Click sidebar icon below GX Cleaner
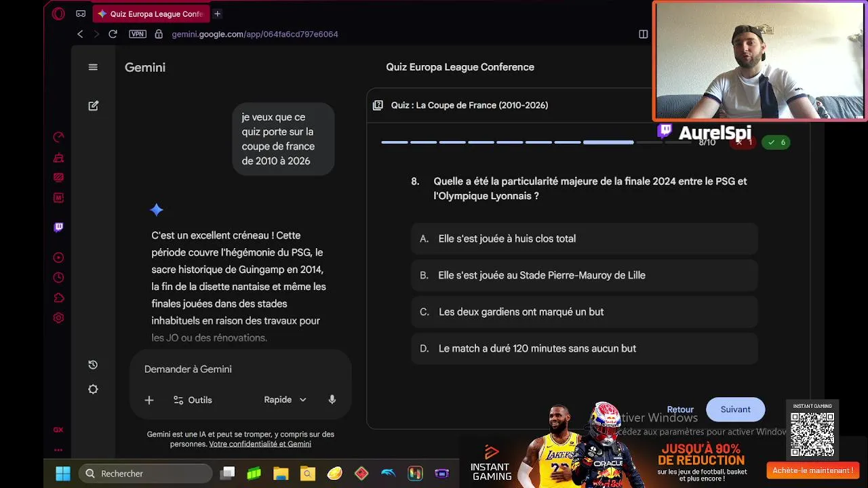The image size is (868, 488). pos(58,178)
